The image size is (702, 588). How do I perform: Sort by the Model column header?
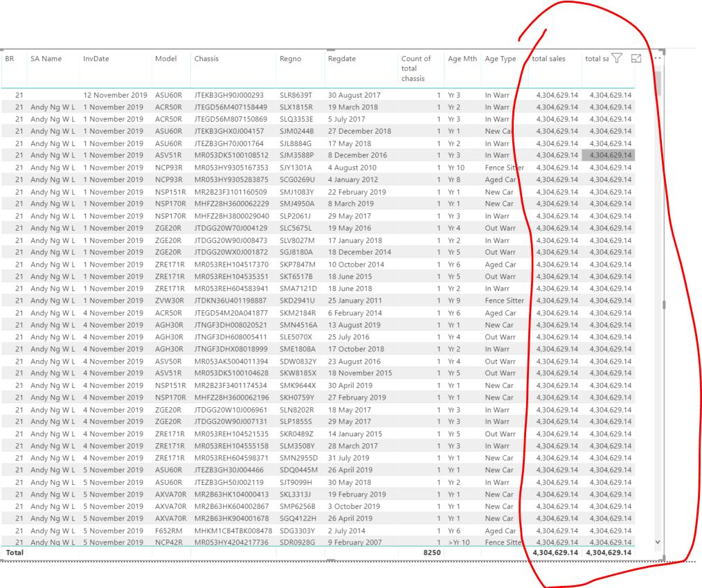[165, 59]
